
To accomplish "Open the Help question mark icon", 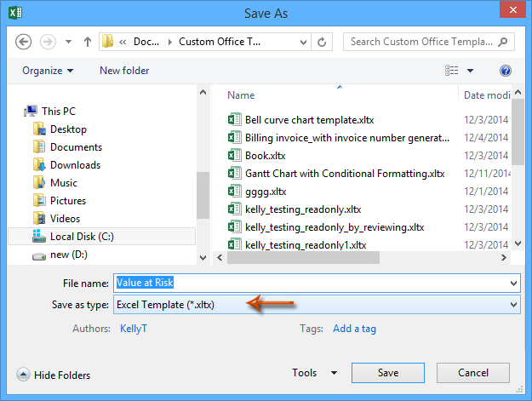I will click(506, 71).
